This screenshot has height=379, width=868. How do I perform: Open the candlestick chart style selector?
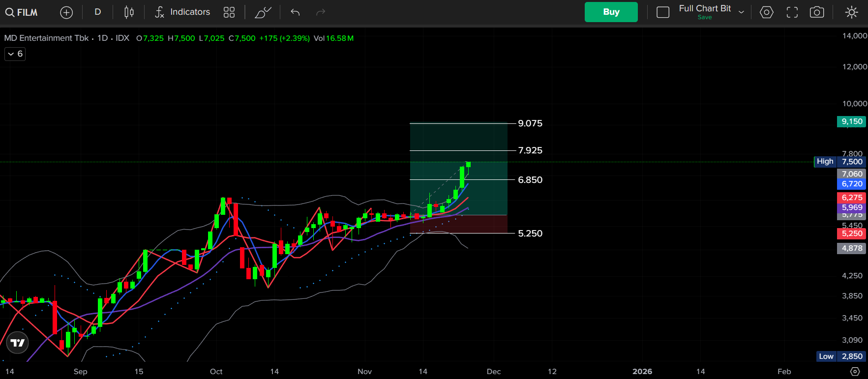point(129,12)
